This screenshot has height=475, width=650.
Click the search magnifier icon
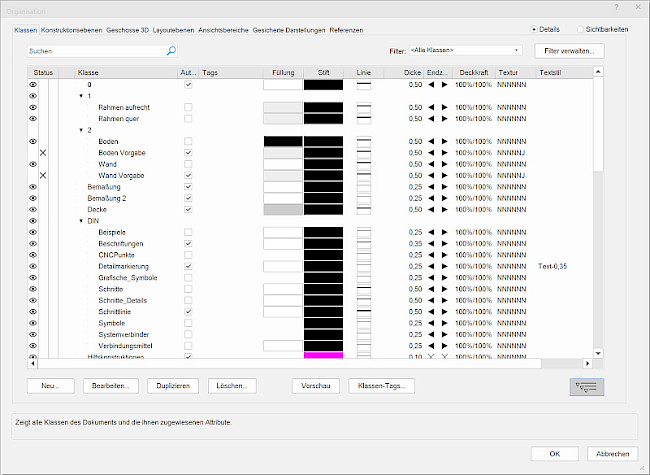(x=171, y=50)
